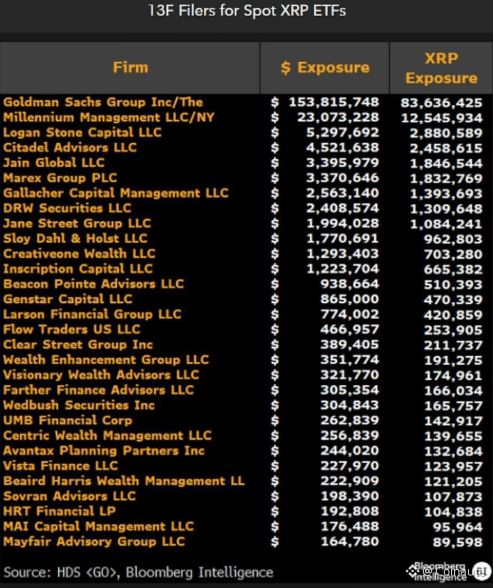Click XRP exposure value 1,832,769
Image resolution: width=493 pixels, height=588 pixels.
pyautogui.click(x=446, y=179)
